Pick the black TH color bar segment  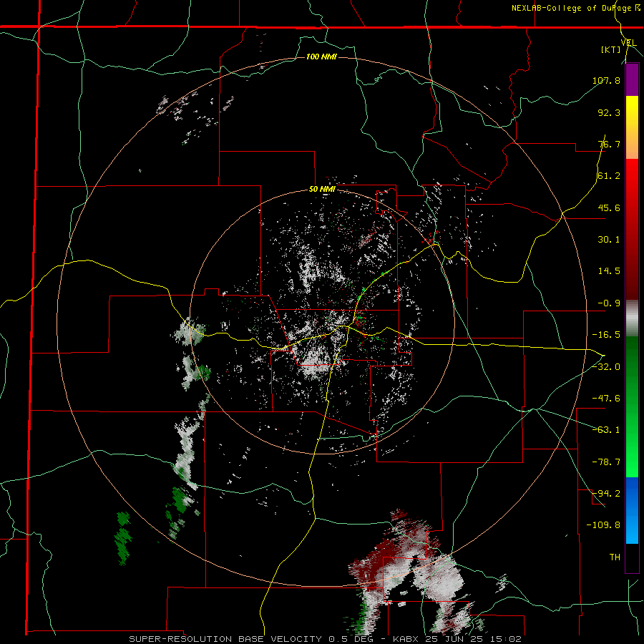tap(632, 557)
